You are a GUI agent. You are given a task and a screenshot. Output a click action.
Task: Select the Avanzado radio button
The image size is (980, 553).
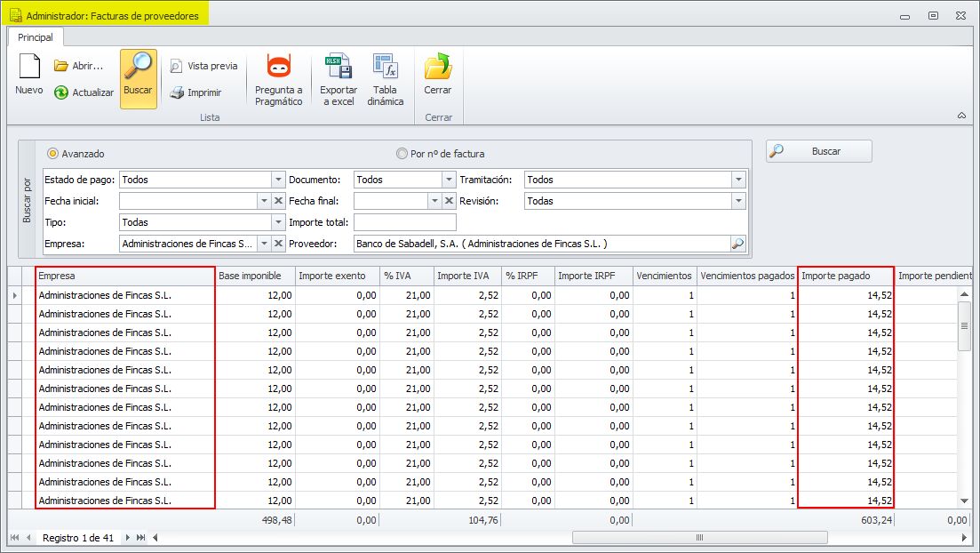pyautogui.click(x=53, y=154)
